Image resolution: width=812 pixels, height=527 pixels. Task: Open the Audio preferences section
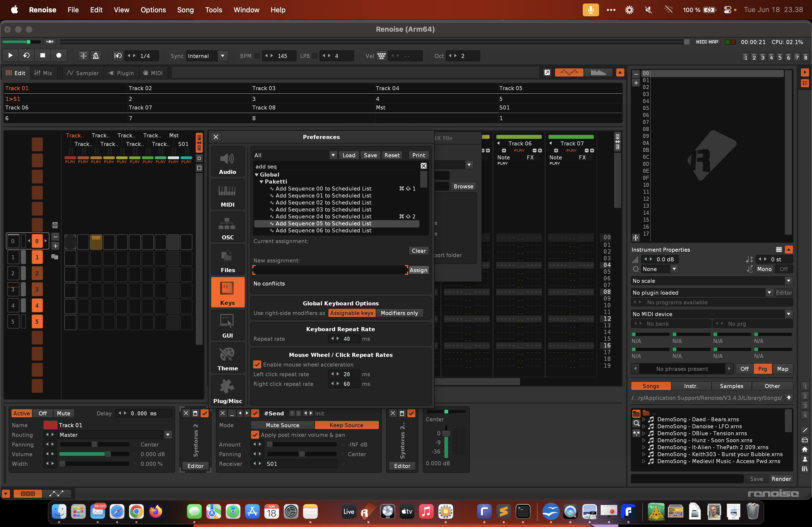pos(227,163)
